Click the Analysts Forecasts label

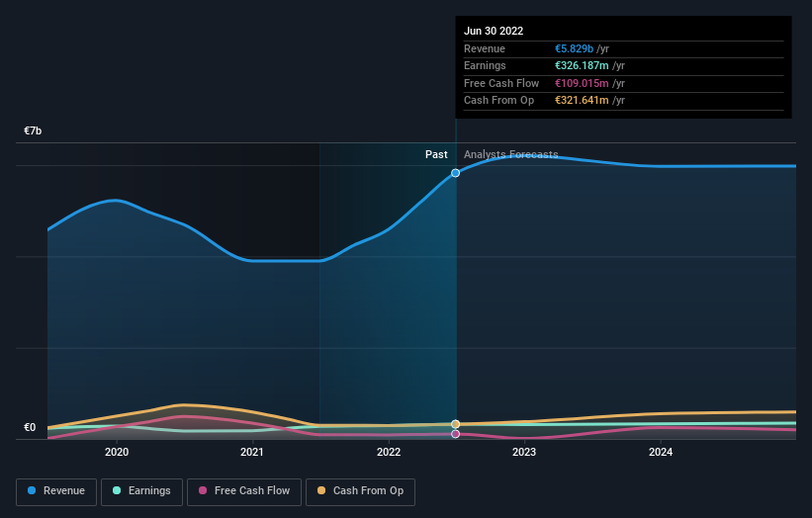(510, 155)
